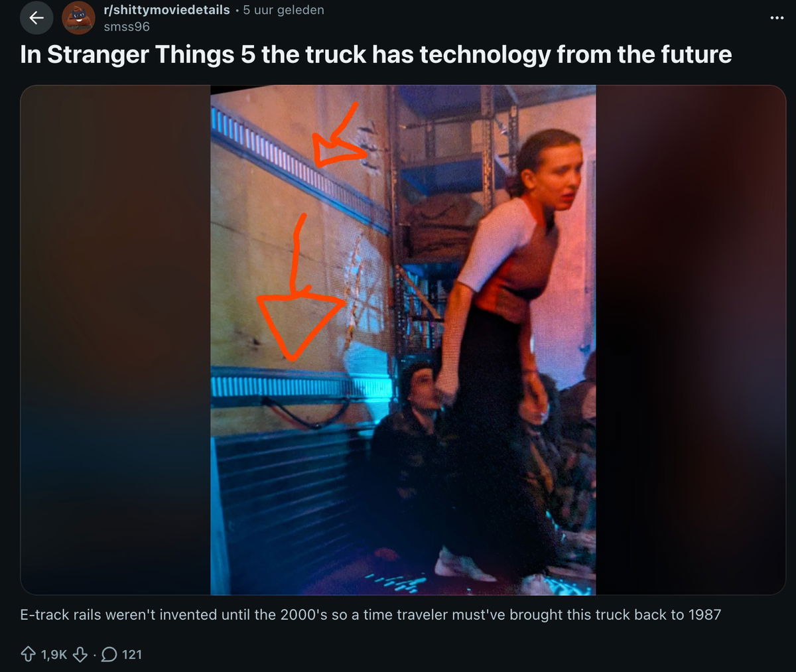The height and width of the screenshot is (672, 796).
Task: Select the Stranger Things 5 post title
Action: pyautogui.click(x=375, y=54)
